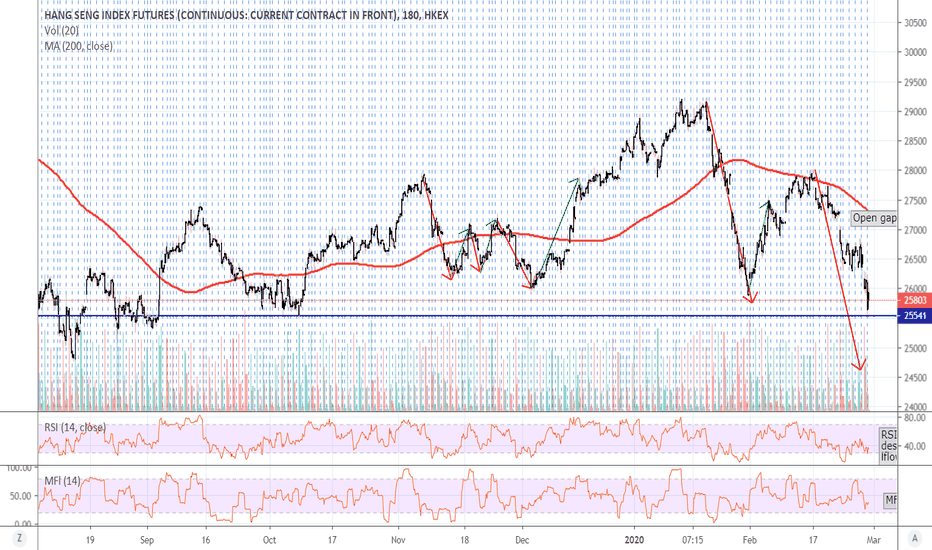Click the 0.00 MFI scale label

click(23, 524)
